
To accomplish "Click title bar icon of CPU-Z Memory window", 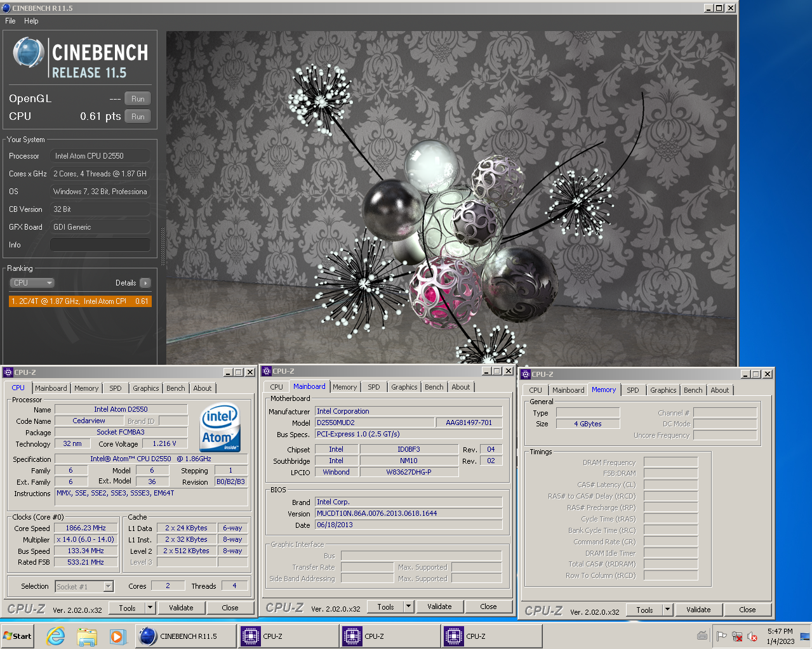I will [526, 374].
